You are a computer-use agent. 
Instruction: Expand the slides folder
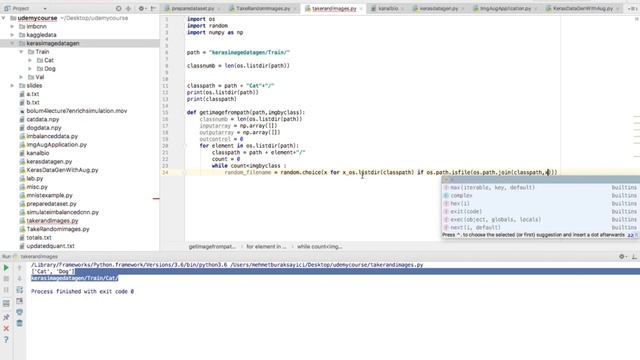click(x=12, y=86)
